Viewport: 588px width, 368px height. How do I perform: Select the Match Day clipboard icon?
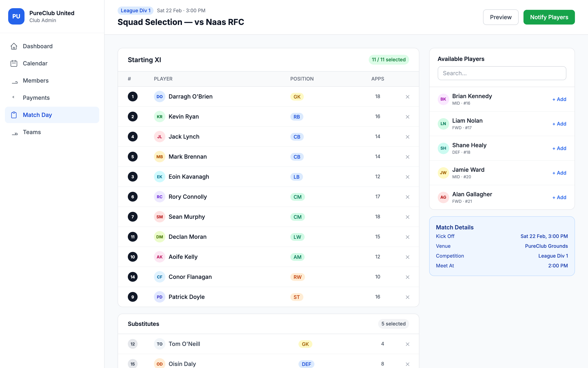(x=14, y=115)
